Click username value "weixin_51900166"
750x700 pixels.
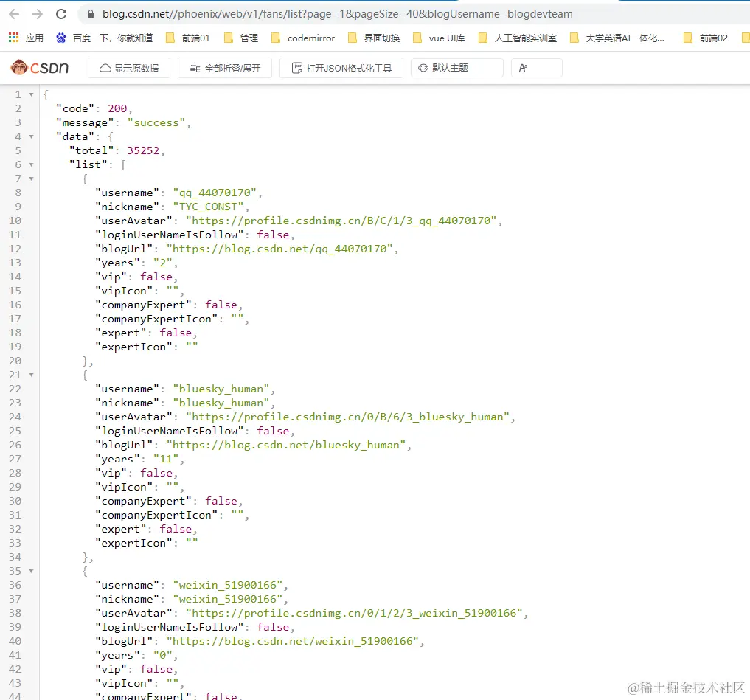228,585
